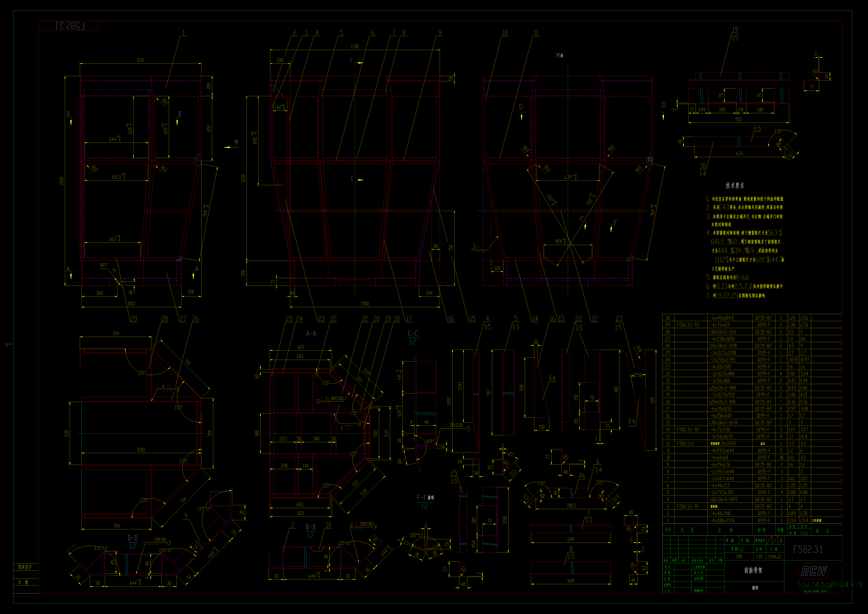Screen dimensions: 868x614
Task: Select parts list name "窗框钢"
Action: click(714, 507)
